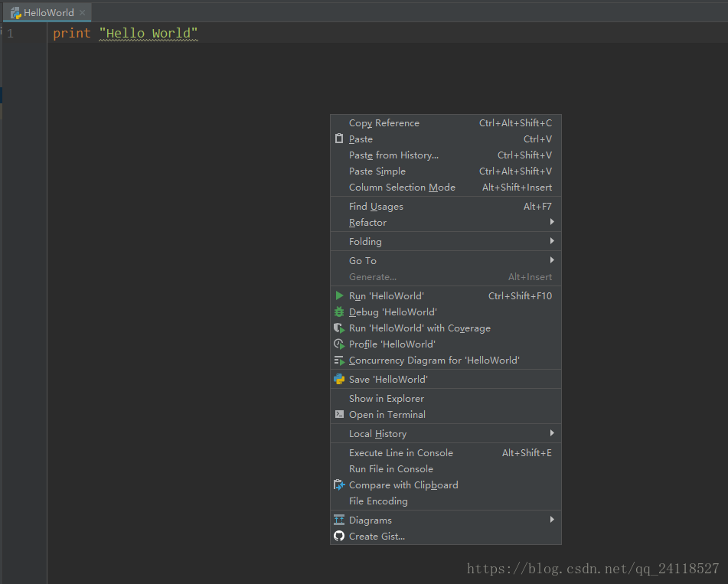Click the print keyword in editor
Screen dimensions: 728x584
71,34
